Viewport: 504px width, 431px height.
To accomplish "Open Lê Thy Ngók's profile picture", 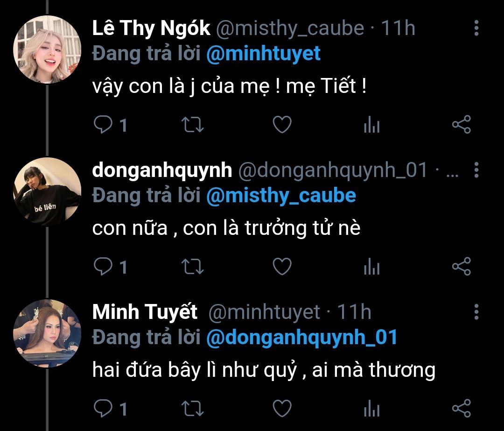I will tap(48, 49).
